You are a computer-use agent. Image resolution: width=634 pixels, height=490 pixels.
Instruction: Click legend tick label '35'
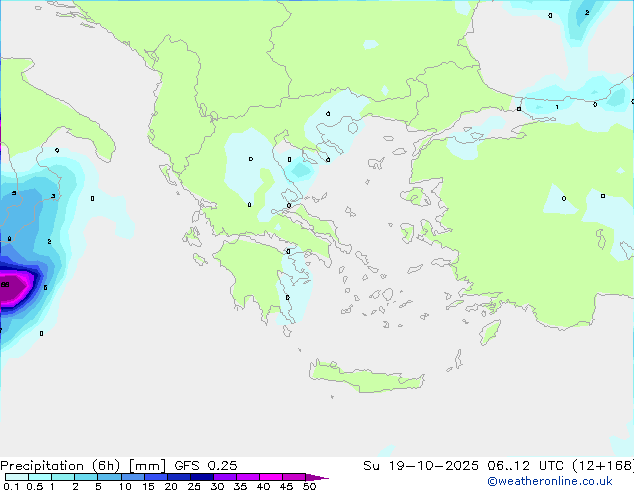[240, 486]
